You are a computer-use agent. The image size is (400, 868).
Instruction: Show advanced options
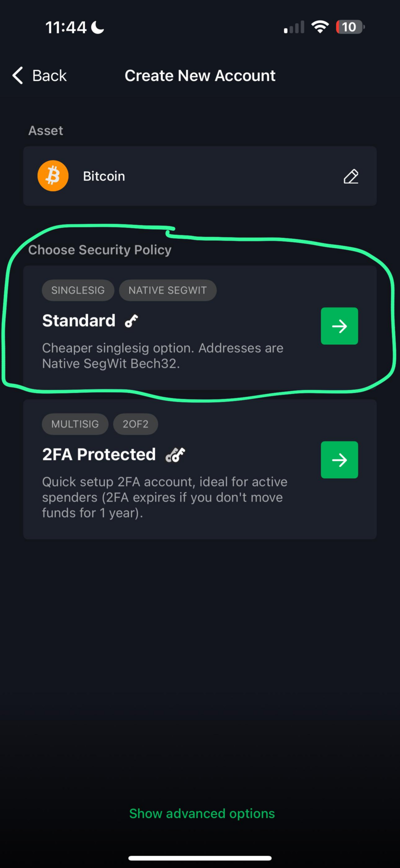[x=201, y=813]
